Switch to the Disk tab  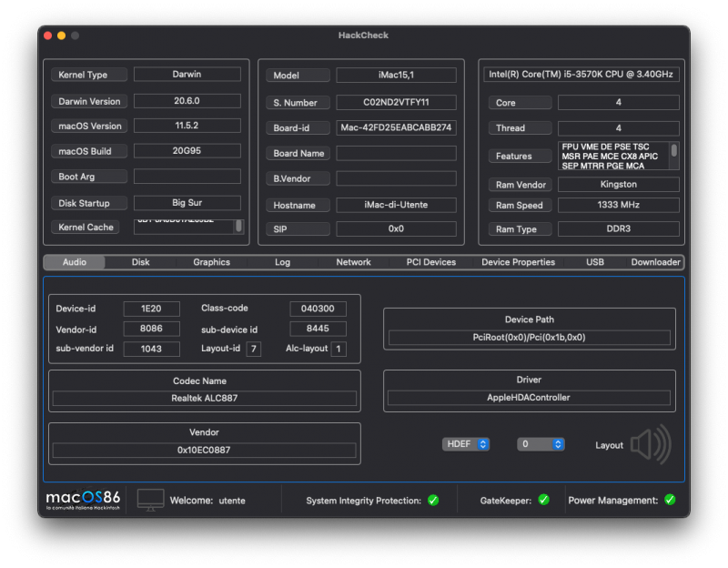(x=140, y=262)
